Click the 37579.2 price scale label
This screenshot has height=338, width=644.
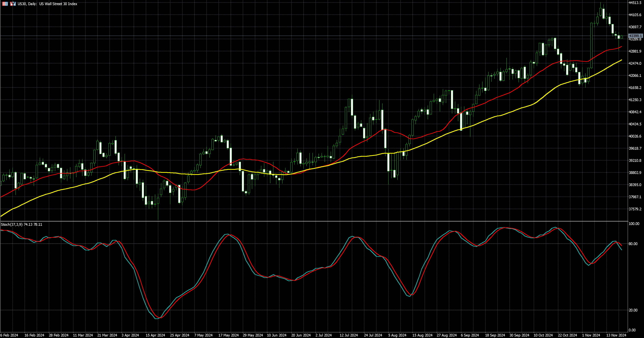[635, 209]
